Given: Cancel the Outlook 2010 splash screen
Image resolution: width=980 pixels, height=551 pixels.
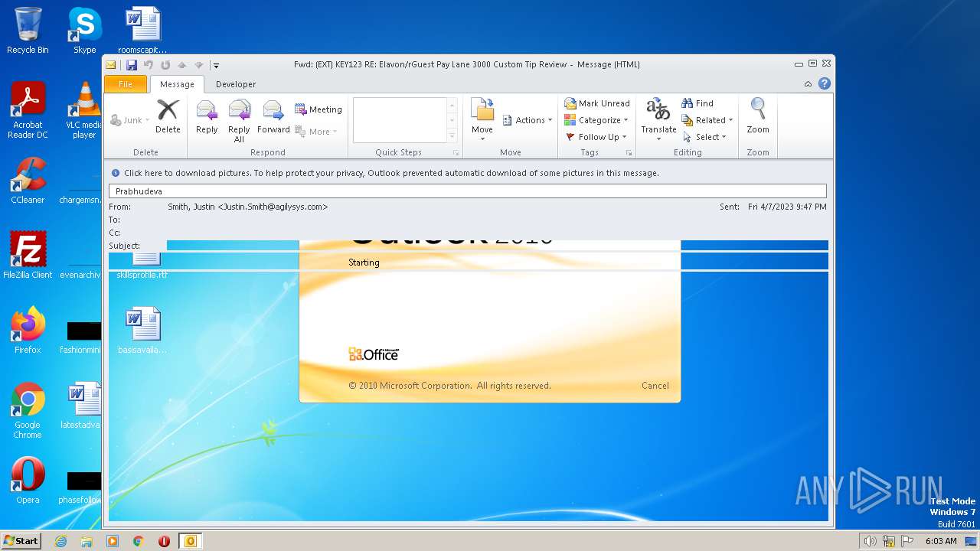Looking at the screenshot, I should coord(655,386).
